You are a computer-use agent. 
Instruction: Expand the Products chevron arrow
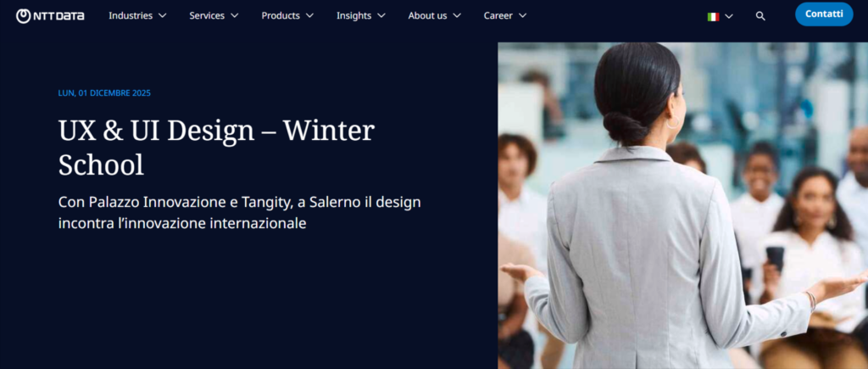[x=309, y=16]
